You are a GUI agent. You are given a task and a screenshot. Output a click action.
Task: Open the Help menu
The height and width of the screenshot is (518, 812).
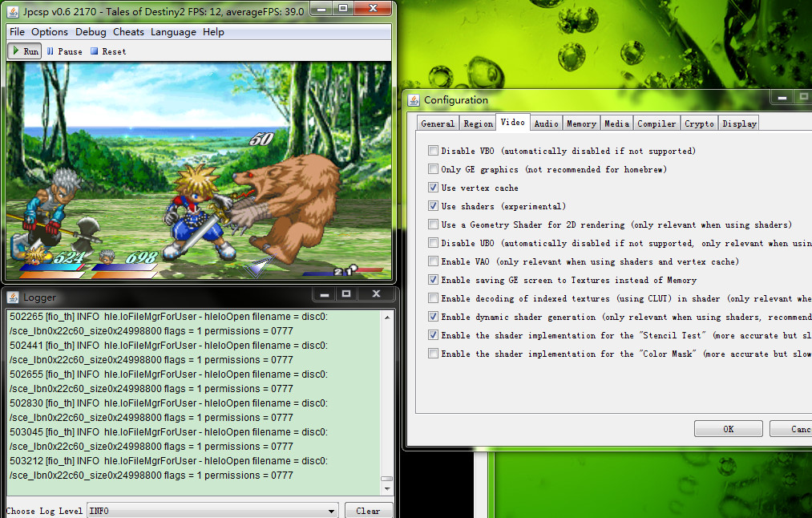click(213, 32)
